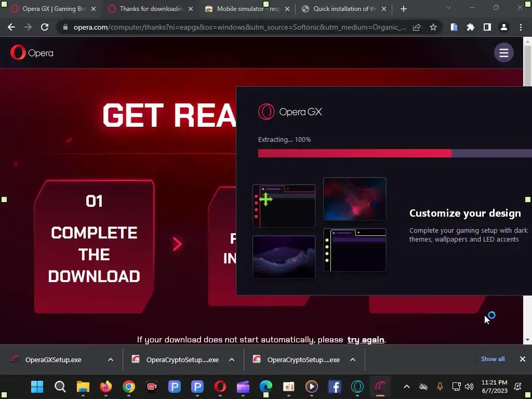Viewport: 532px width, 399px height.
Task: Select the Opera GX installer taskbar icon
Action: pyautogui.click(x=380, y=387)
